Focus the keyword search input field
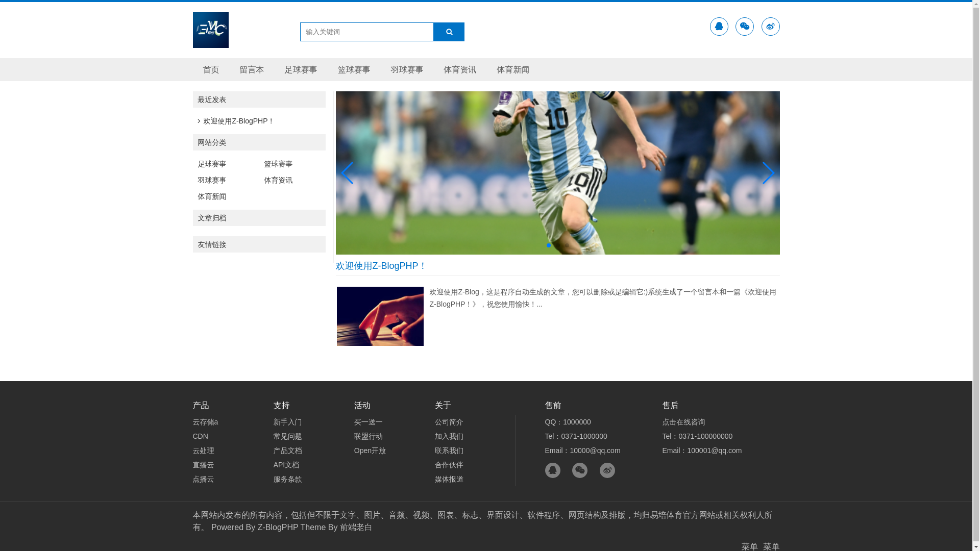The height and width of the screenshot is (551, 980). click(x=366, y=32)
